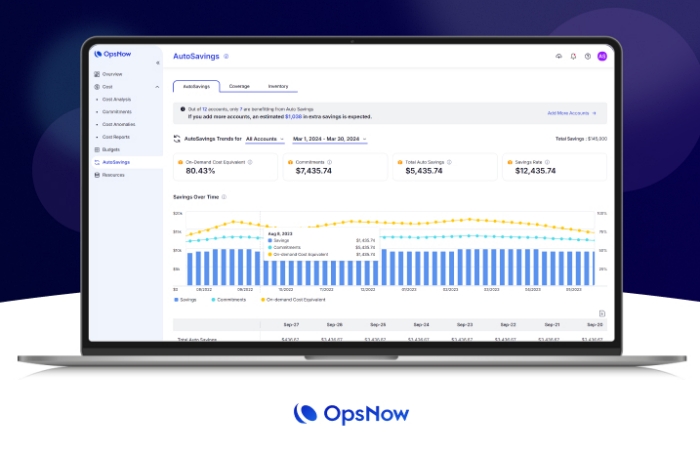The image size is (700, 455).
Task: Click the rightmost blue savings bar
Action: click(593, 268)
